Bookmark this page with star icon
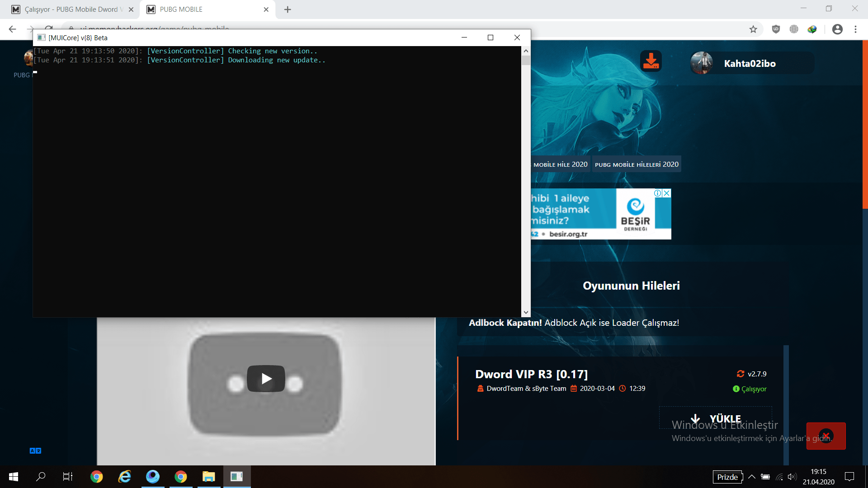This screenshot has width=868, height=488. coord(753,29)
